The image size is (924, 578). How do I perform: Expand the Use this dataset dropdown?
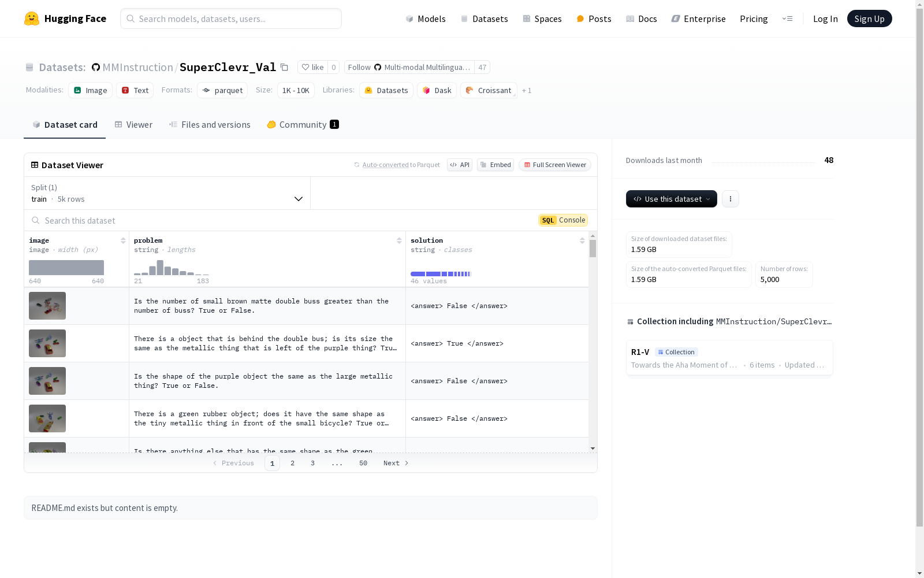(672, 199)
